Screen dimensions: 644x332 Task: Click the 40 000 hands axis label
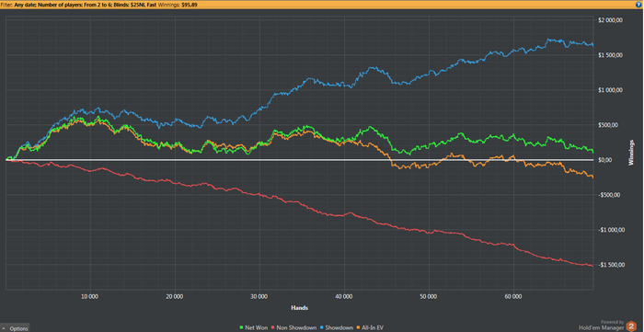(x=344, y=296)
